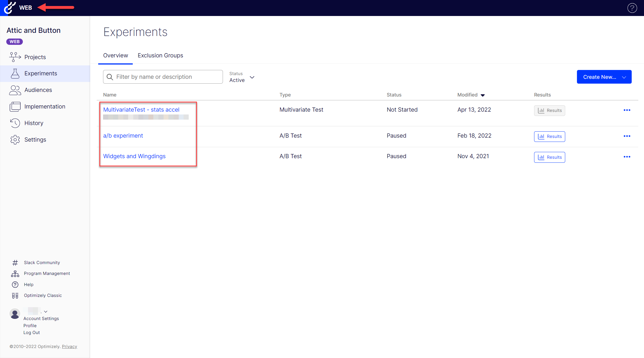Click the Privacy link in footer

69,347
